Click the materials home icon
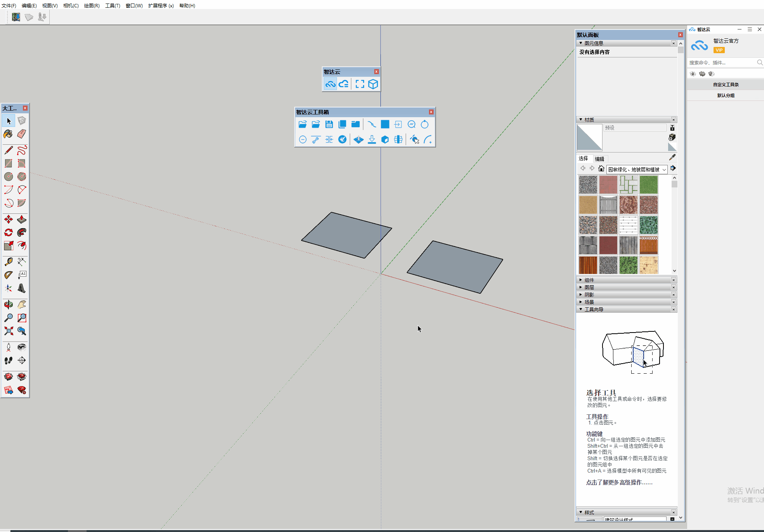Screen dimensions: 764x532 [601, 168]
